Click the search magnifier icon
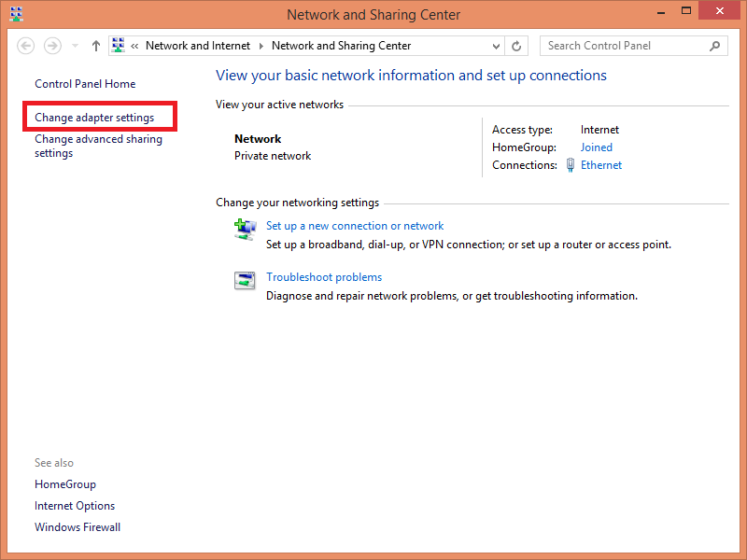The width and height of the screenshot is (747, 560). (x=715, y=46)
